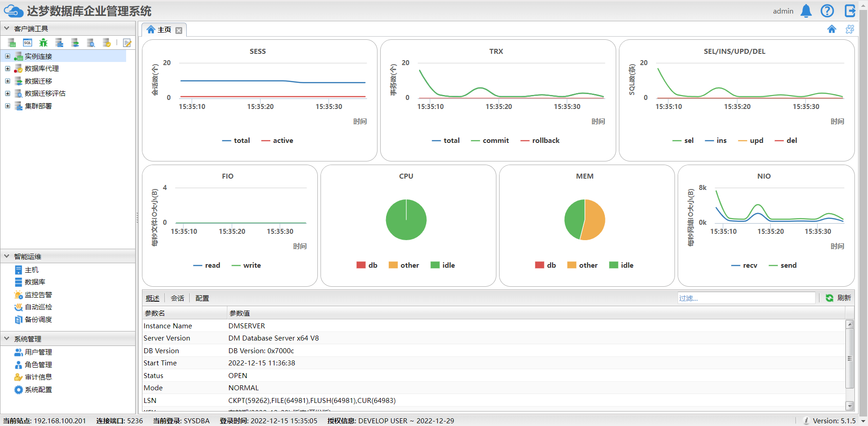Select the Server Version row label

[x=167, y=338]
